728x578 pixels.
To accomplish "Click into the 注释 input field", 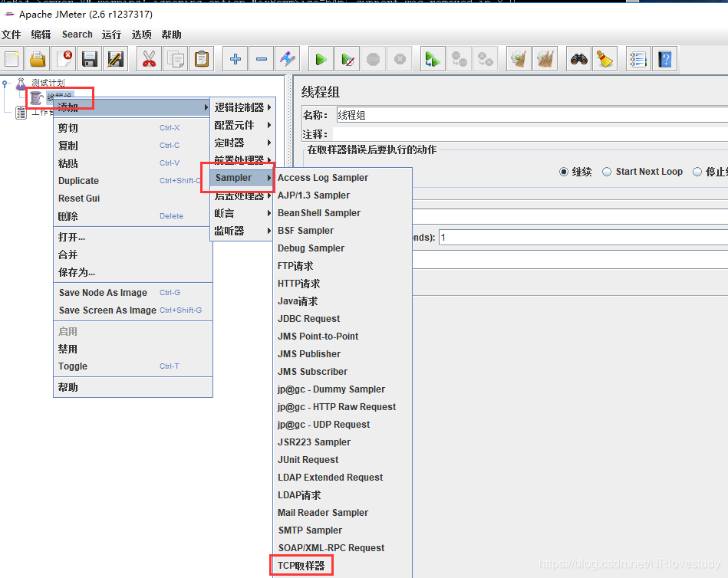I will [x=530, y=134].
